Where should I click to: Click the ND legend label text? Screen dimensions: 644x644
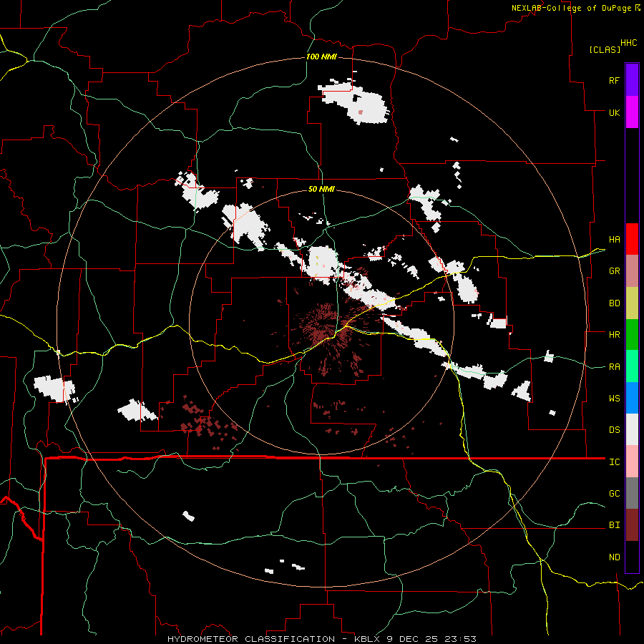click(614, 557)
